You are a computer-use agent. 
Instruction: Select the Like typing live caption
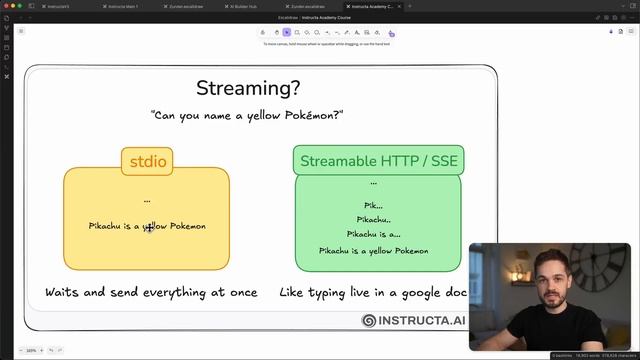[373, 292]
